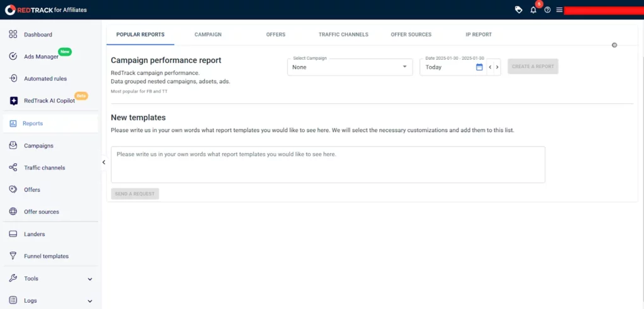Click the Logs list icon

click(13, 300)
